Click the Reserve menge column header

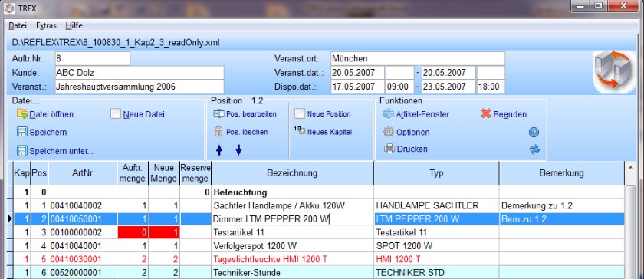[195, 173]
